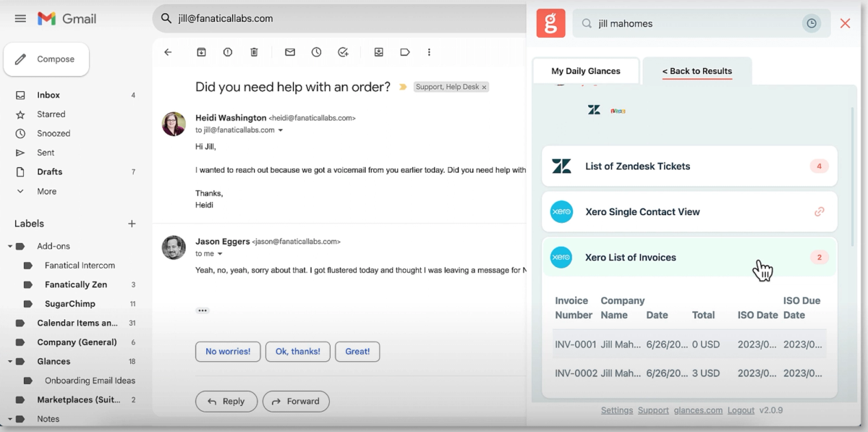The width and height of the screenshot is (868, 432).
Task: Go Back to Results tab
Action: (x=697, y=71)
